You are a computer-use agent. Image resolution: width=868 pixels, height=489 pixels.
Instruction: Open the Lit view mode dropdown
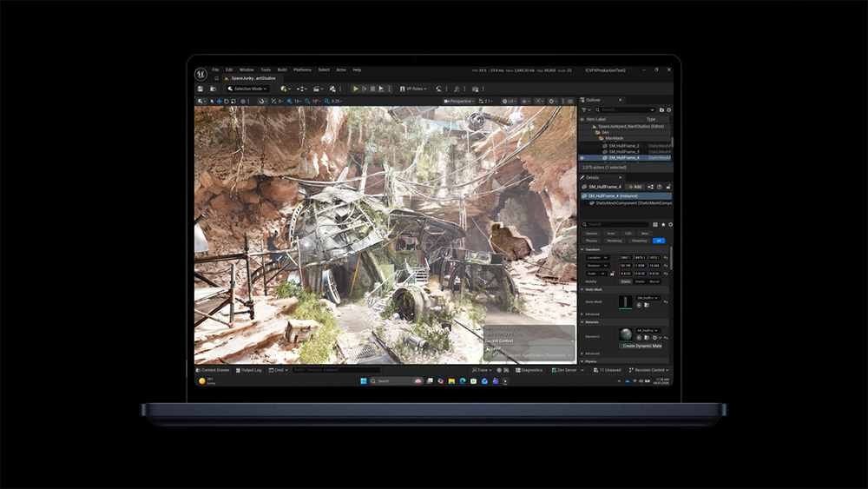point(509,102)
